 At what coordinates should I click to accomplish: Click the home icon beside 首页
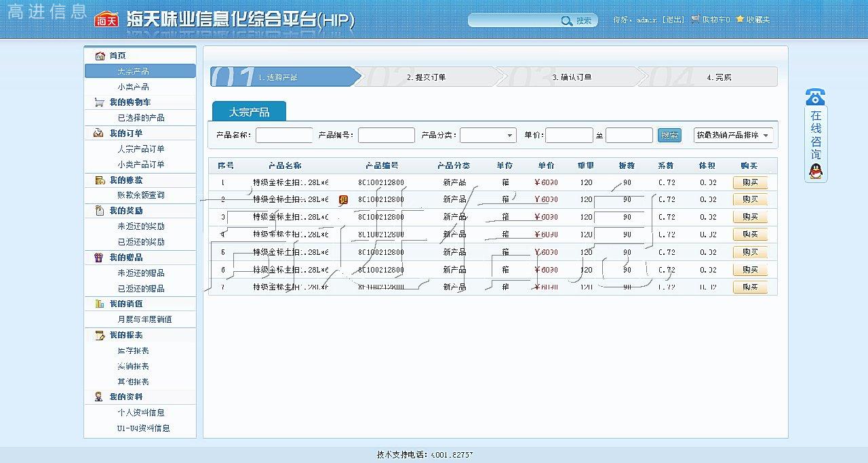[99, 56]
